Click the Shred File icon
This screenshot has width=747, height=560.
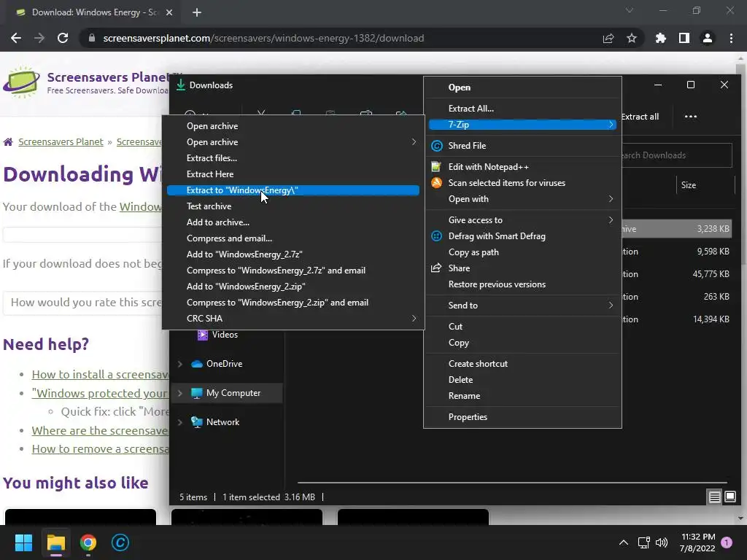436,146
